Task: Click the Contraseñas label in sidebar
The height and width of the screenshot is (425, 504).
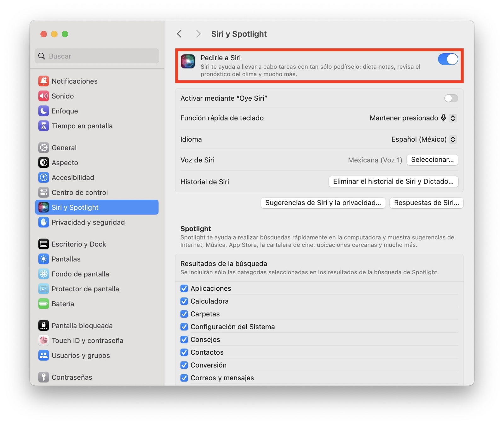Action: tap(72, 377)
